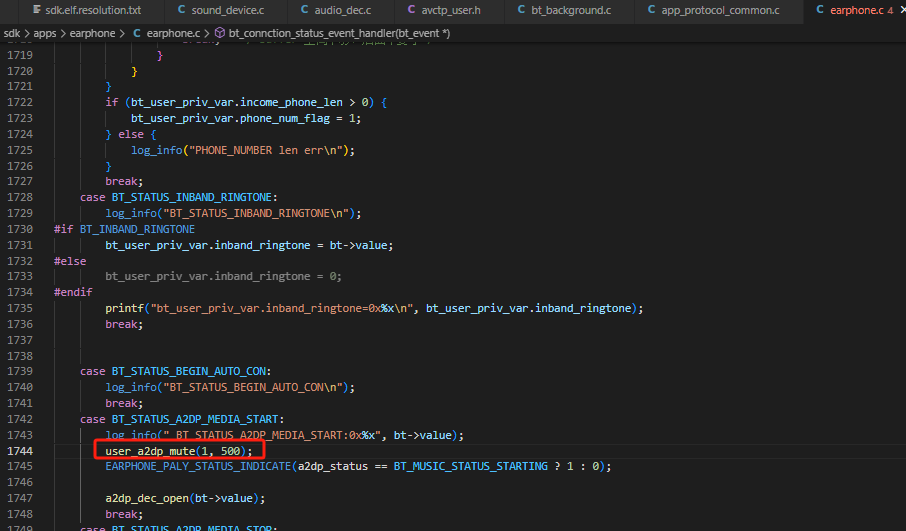Click income_phone_len condition on line 1722
Image resolution: width=906 pixels, height=531 pixels.
[x=246, y=102]
